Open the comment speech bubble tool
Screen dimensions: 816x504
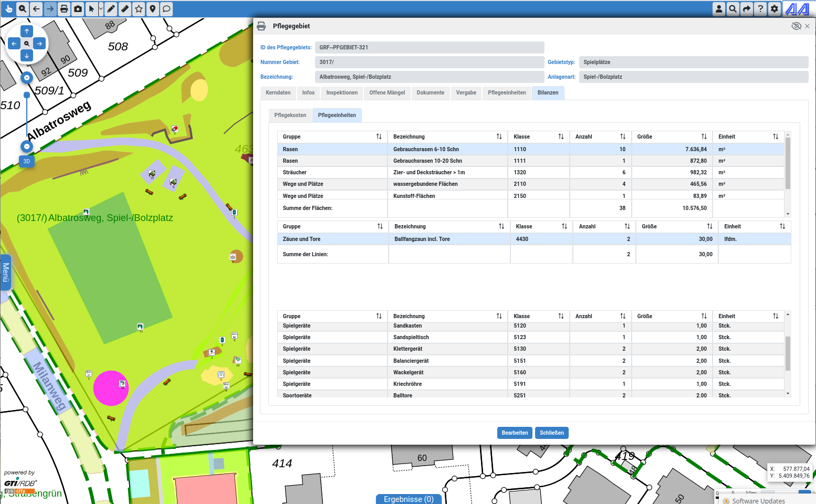[166, 9]
